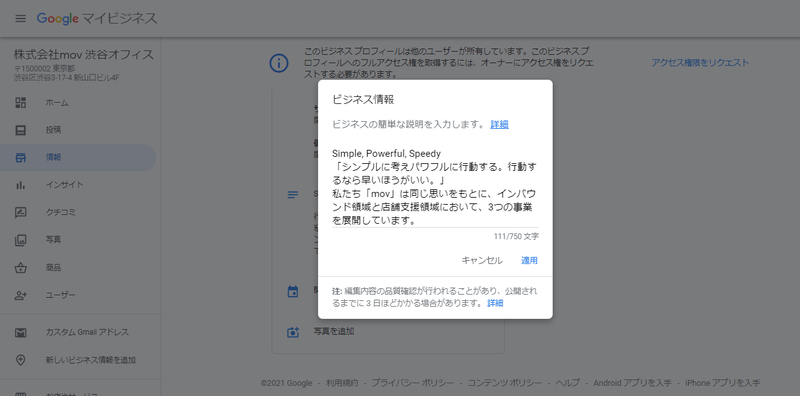Click 写真を追加 behind the dialog
The image size is (800, 396).
coord(334,332)
